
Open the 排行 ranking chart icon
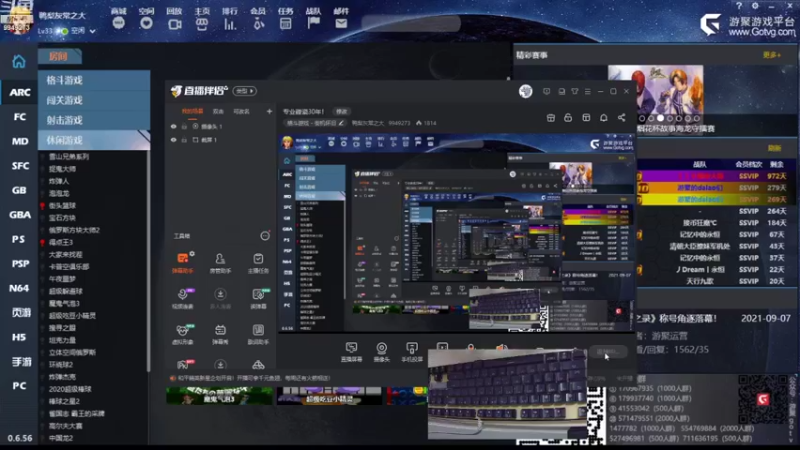[x=230, y=23]
